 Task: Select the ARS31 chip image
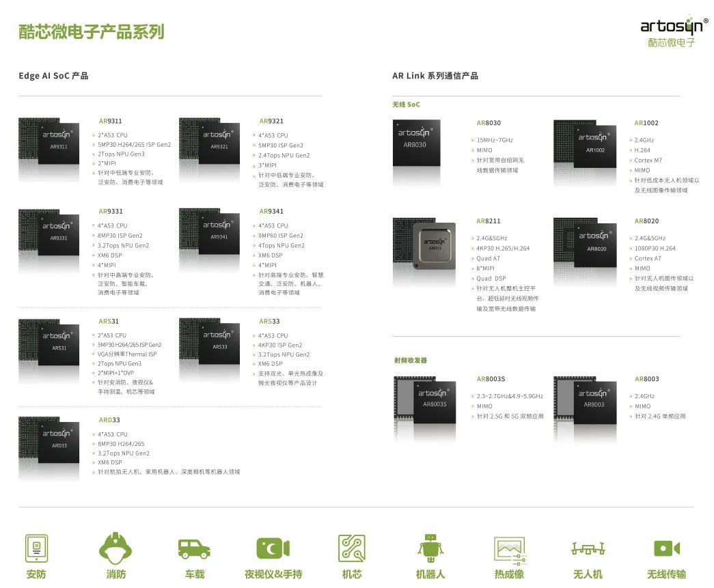[49, 343]
